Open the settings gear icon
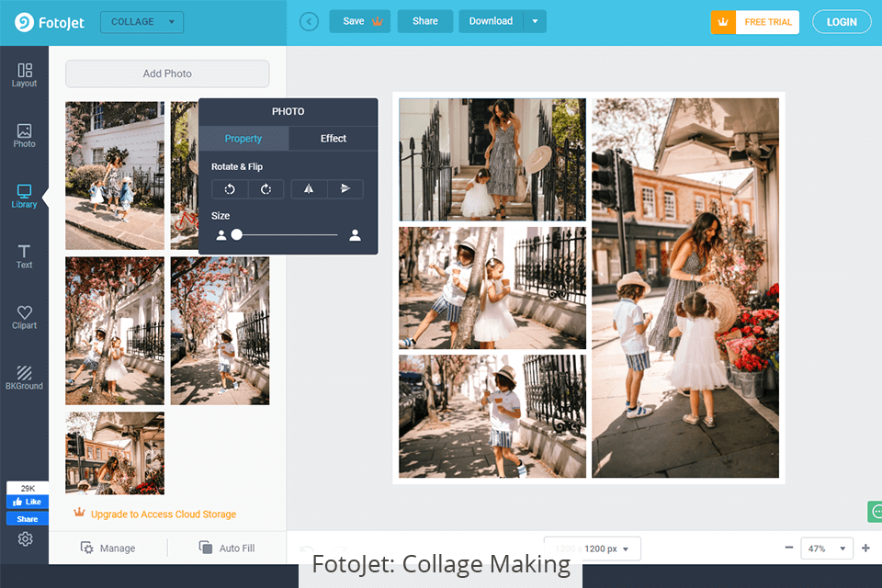 (x=26, y=539)
